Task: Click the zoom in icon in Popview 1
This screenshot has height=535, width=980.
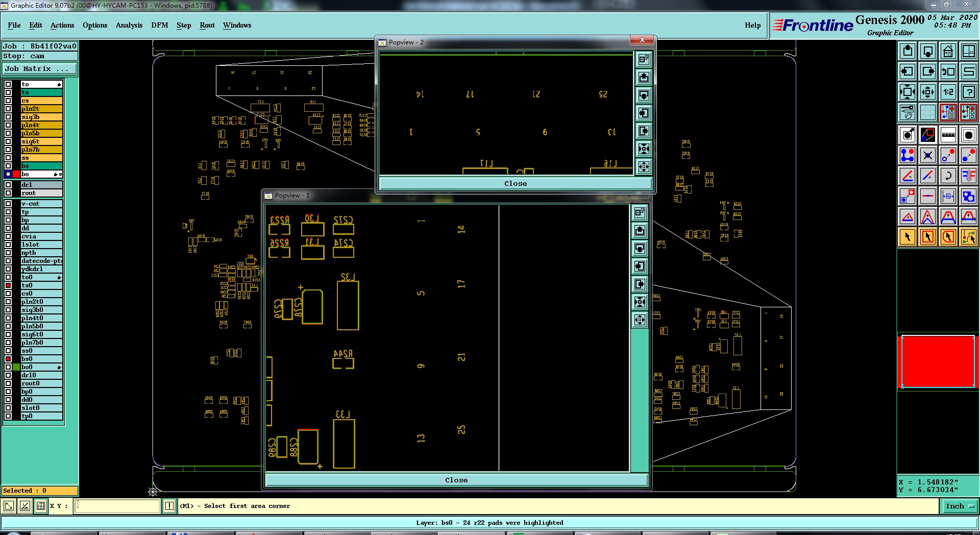Action: (x=640, y=302)
